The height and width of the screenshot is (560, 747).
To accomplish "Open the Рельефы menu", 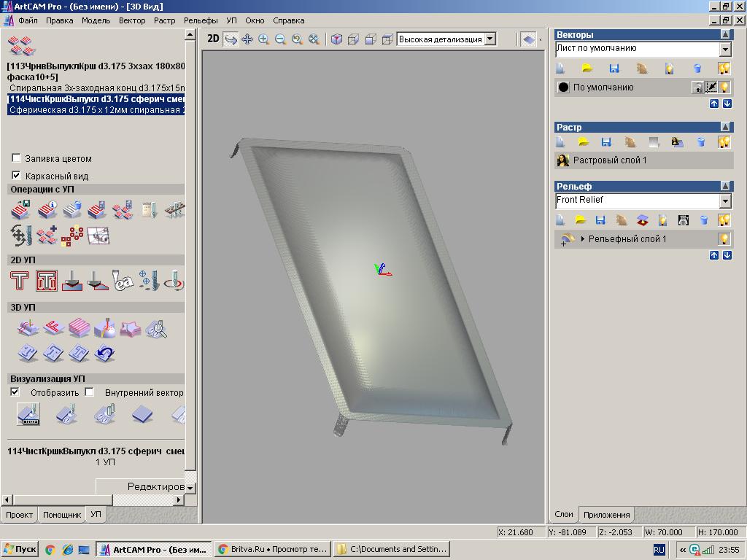I will (x=201, y=20).
